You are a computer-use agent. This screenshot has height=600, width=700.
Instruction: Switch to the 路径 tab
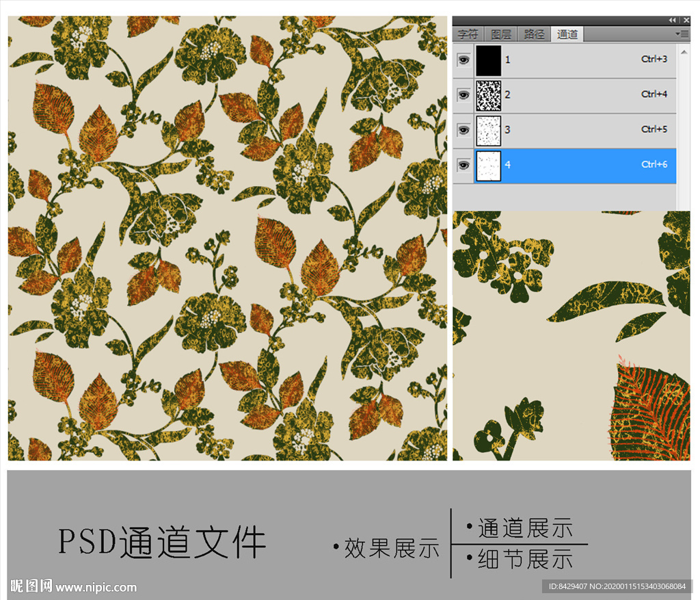click(534, 34)
